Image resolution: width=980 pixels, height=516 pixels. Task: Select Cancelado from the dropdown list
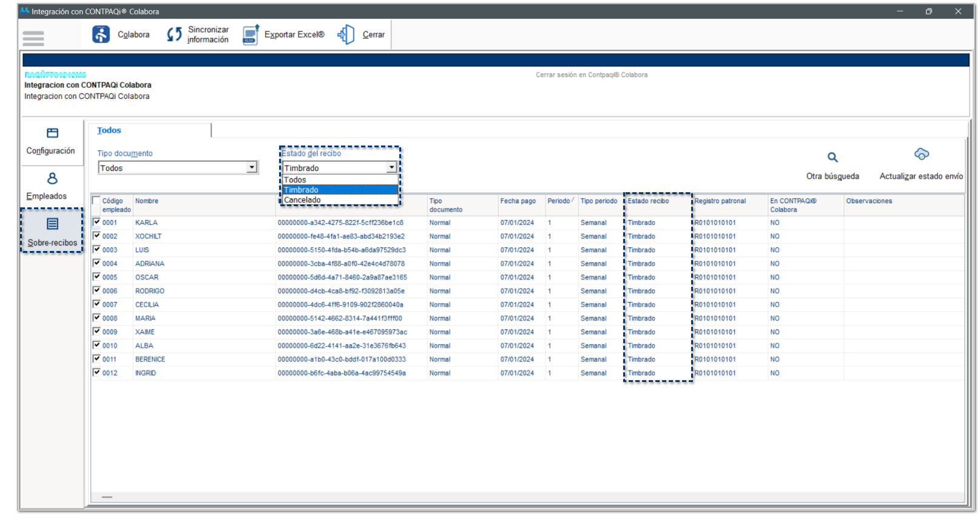point(302,200)
